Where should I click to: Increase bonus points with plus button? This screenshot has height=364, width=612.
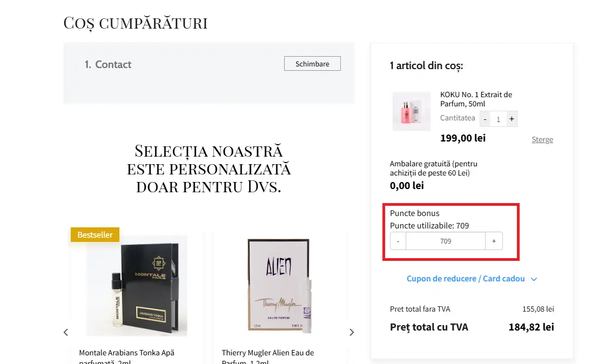[x=494, y=241]
